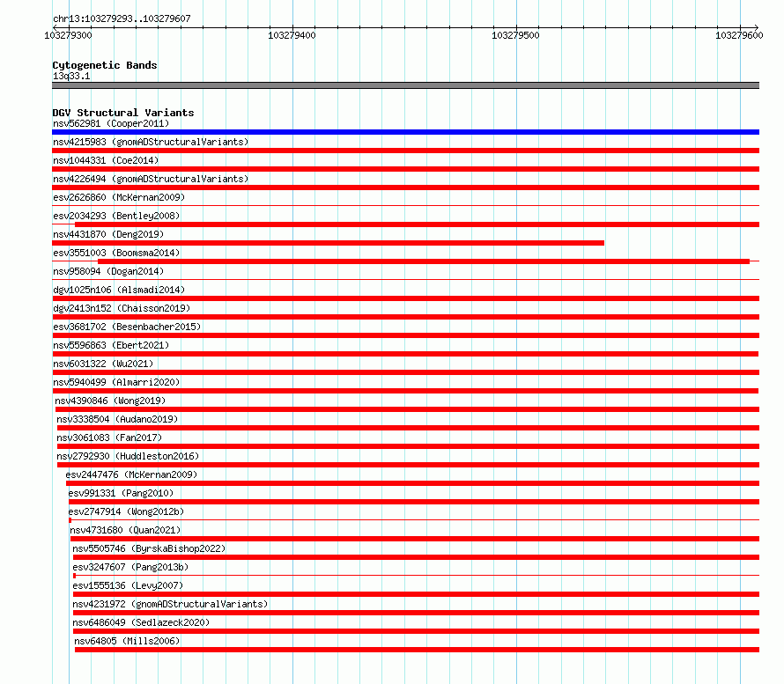
Task: Select esv3681702 (Besenbacher2015) variant
Action: point(127,327)
